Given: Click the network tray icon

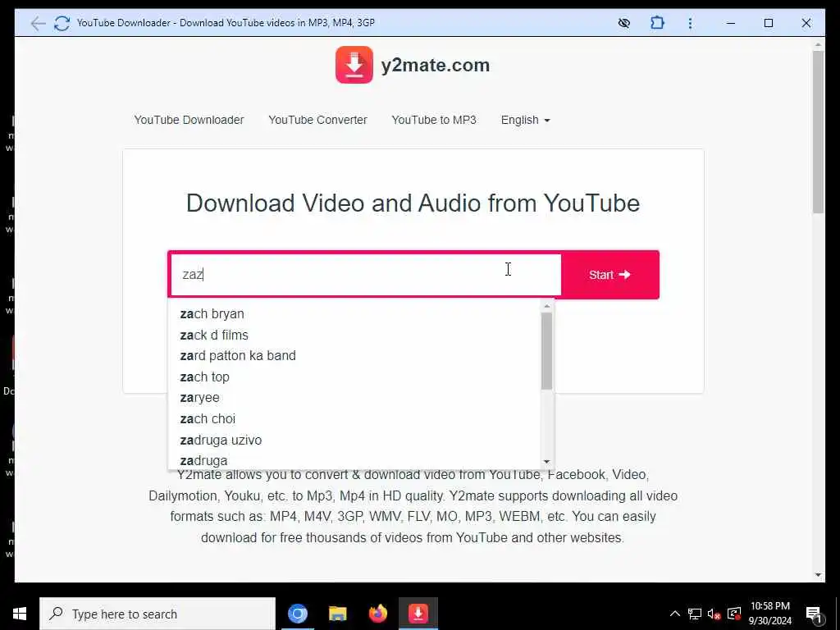Looking at the screenshot, I should coord(695,614).
